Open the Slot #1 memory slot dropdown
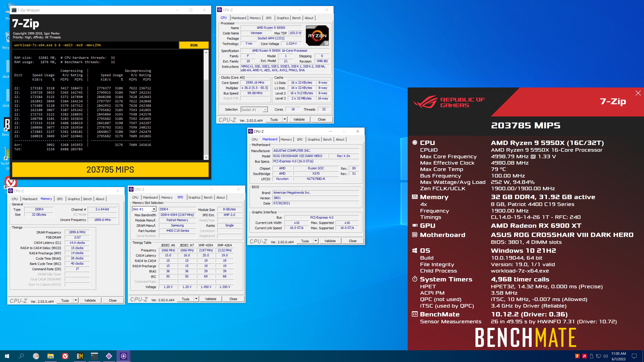The width and height of the screenshot is (644, 362). pos(154,209)
